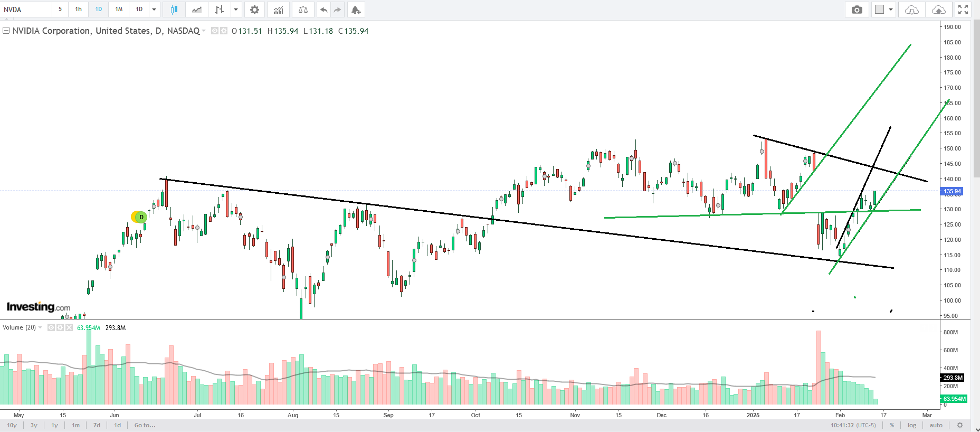Open the drawing tools bars icon
Image resolution: width=980 pixels, height=432 pixels.
click(220, 10)
